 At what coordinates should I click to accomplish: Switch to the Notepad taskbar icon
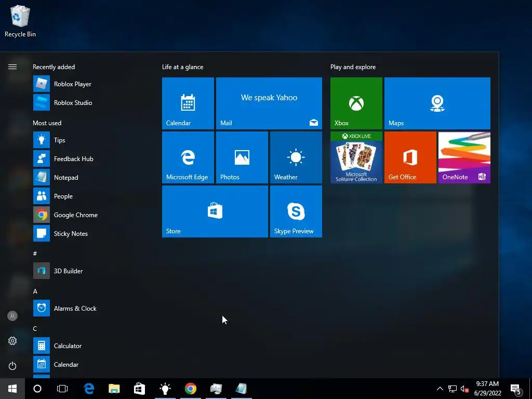[x=242, y=389]
